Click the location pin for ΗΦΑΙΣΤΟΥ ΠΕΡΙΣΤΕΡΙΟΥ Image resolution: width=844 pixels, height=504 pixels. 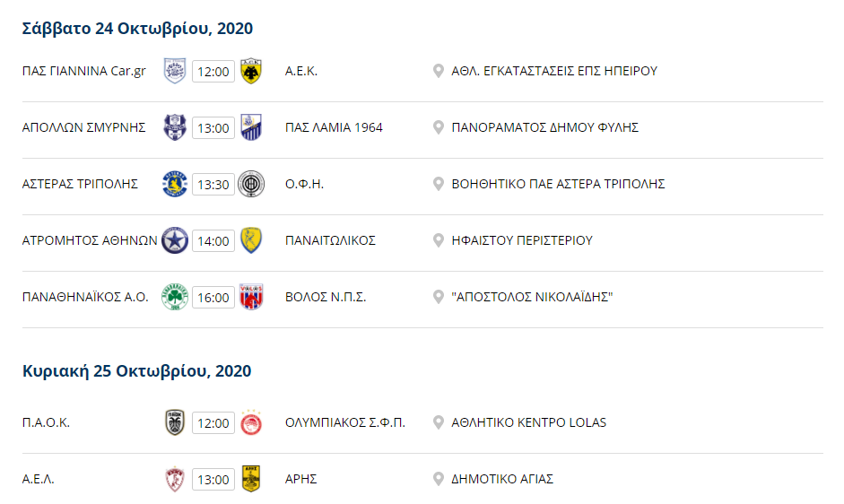pos(439,240)
